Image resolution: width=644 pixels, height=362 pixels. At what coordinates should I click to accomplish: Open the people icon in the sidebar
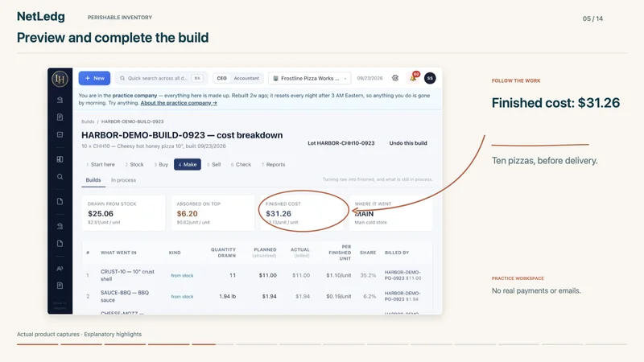[x=60, y=269]
